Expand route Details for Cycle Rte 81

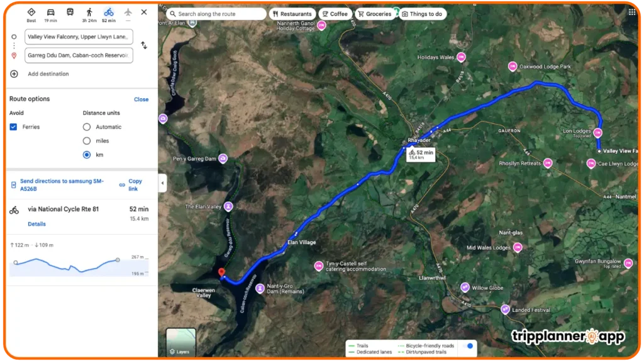[36, 224]
